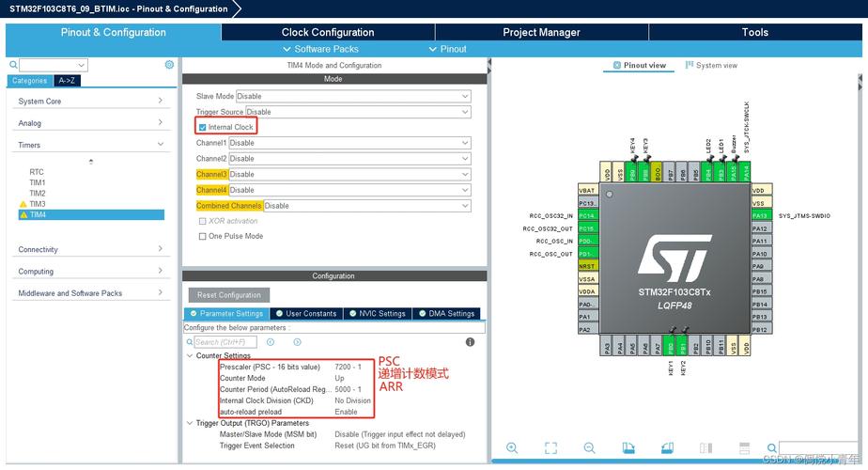The image size is (868, 470).
Task: Select the VBAT pin on chip
Action: 588,190
